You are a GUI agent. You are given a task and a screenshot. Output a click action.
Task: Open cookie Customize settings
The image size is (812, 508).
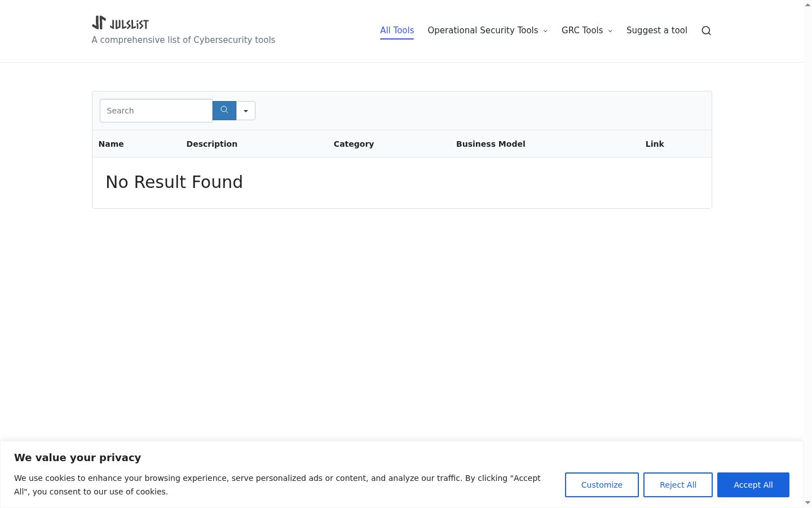[602, 485]
